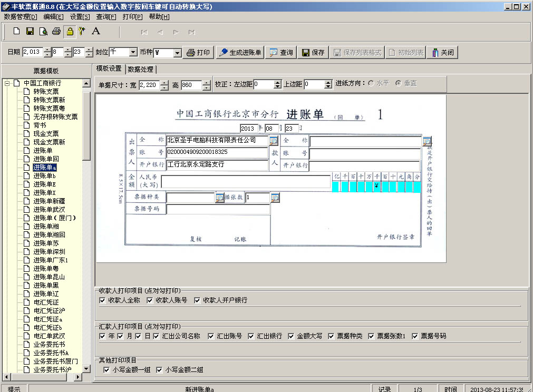
Task: Go to first record navigation arrow
Action: coord(144,32)
